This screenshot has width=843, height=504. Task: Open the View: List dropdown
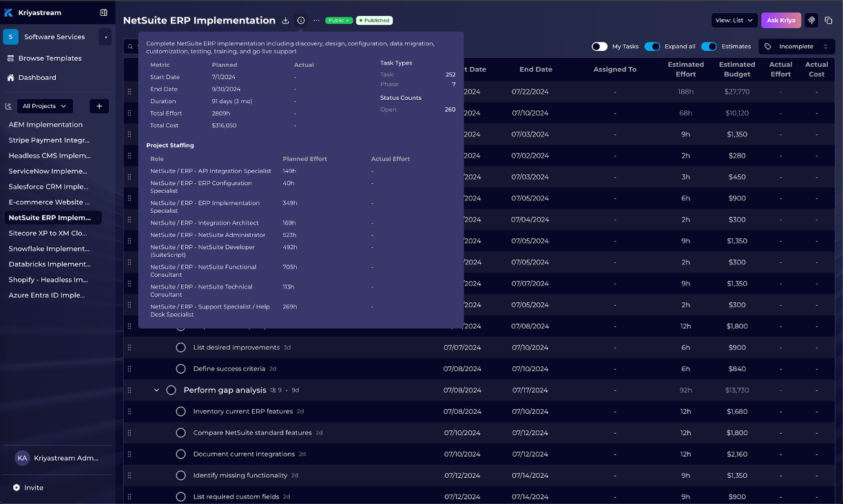tap(734, 20)
